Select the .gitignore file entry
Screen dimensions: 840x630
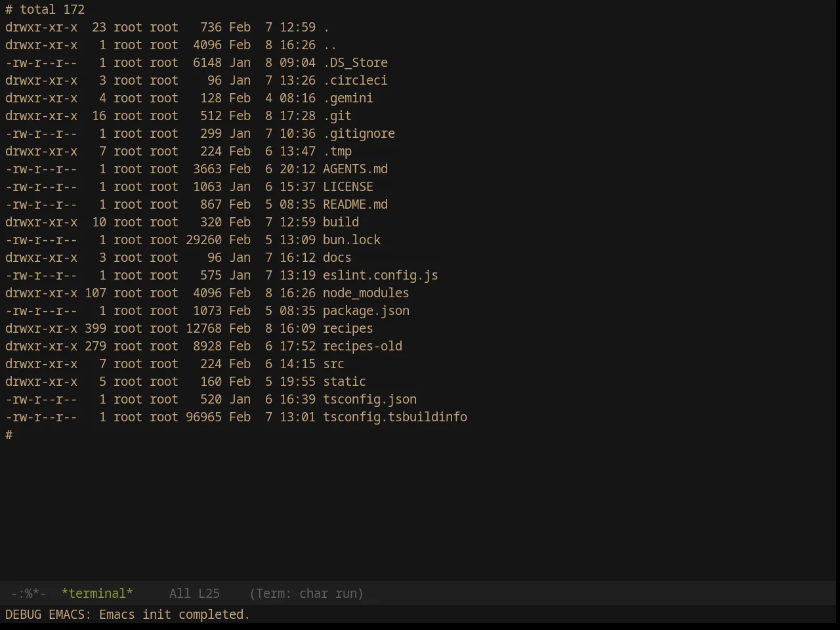tap(359, 133)
